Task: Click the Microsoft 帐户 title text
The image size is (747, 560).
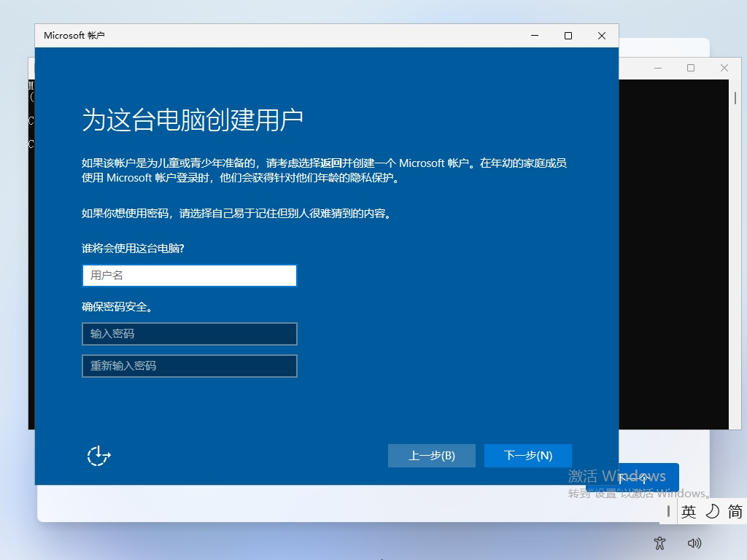Action: [74, 36]
